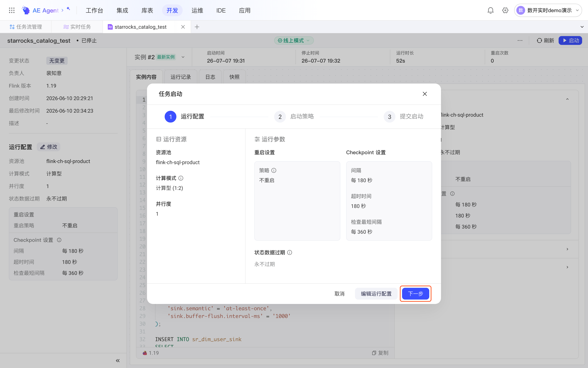Viewport: 588px width, 368px height.
Task: Expand the tab list chevron at far right
Action: tap(582, 27)
